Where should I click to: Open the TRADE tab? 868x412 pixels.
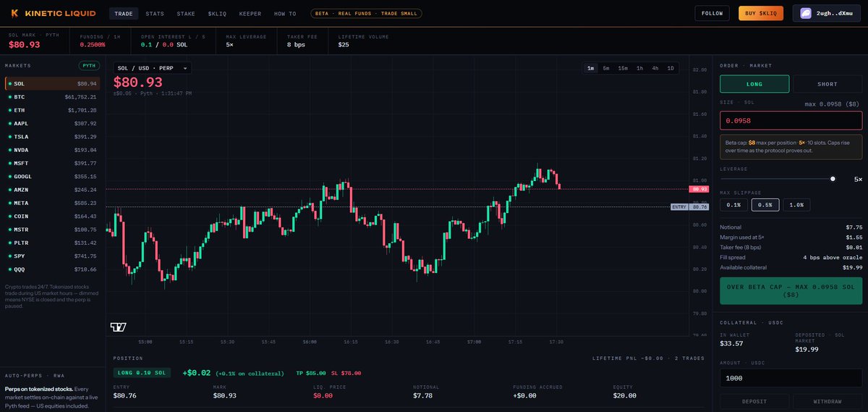click(124, 13)
